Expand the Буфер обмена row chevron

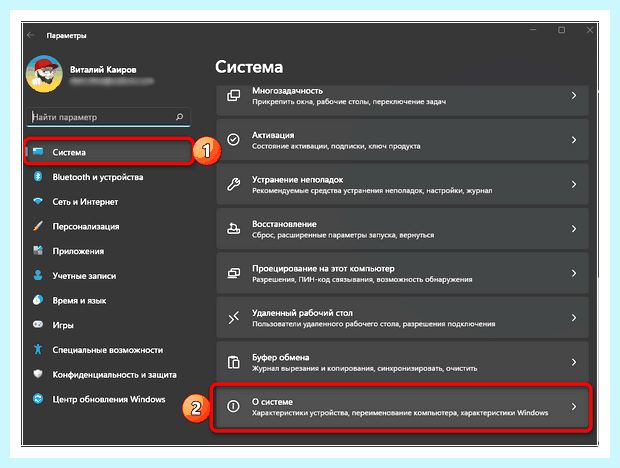pos(573,362)
